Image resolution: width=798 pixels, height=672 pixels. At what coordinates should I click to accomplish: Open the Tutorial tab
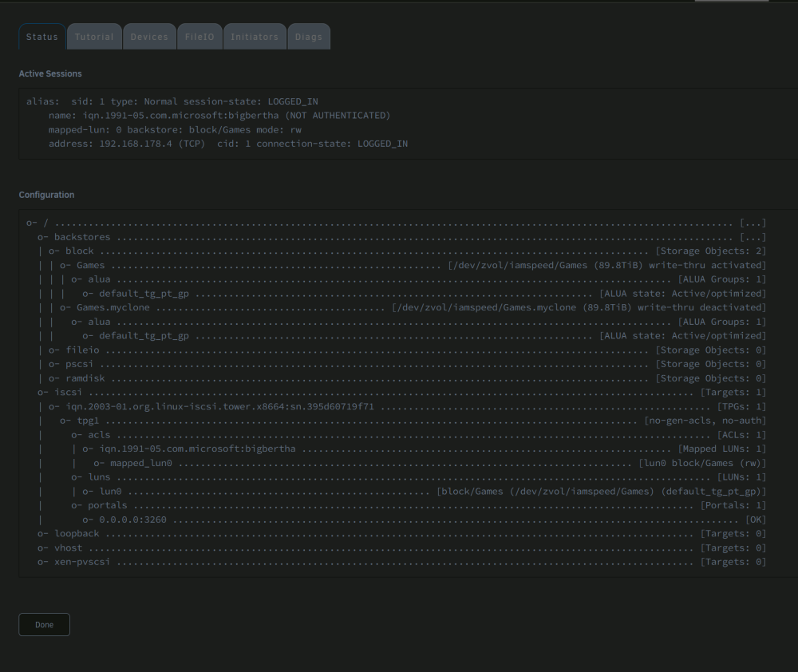coord(94,37)
